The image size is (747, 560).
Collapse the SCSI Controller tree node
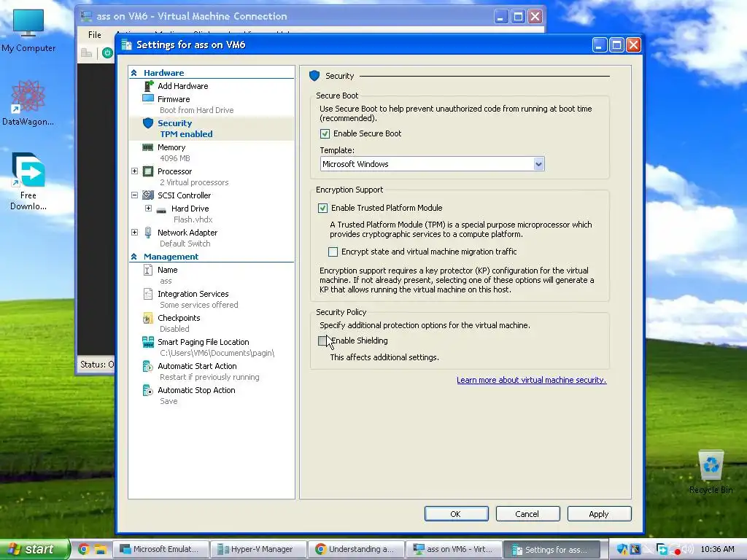(134, 195)
